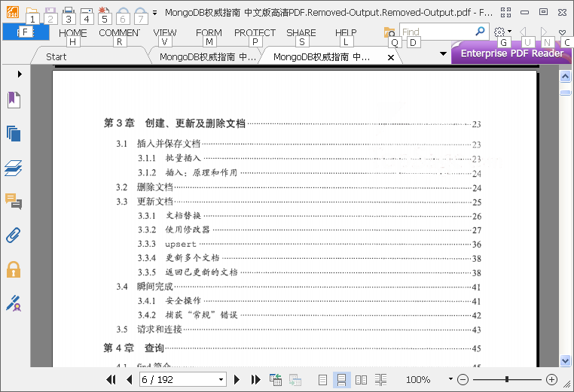Click the '3.5 请求和连接' contents entry
Viewport: 574px width, 392px height.
(149, 330)
